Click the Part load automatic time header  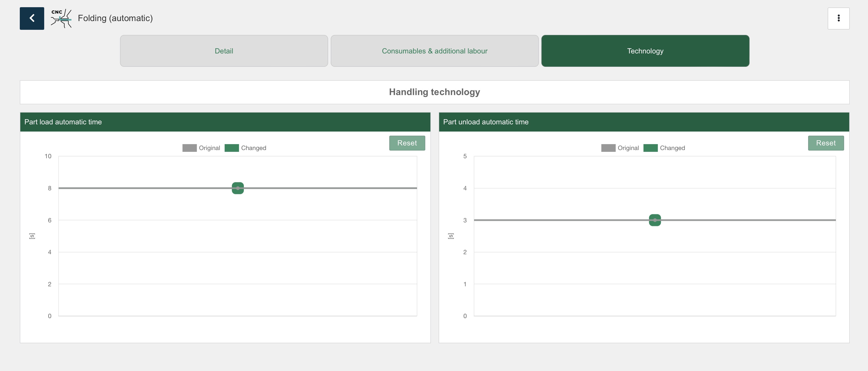tap(63, 122)
